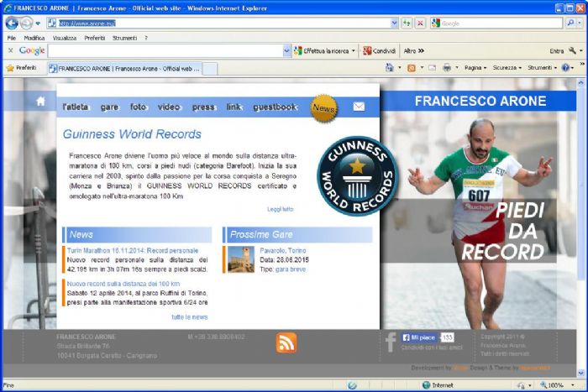Viewport: 588px width, 392px height.
Task: Open the recent pages dropdown beside Forward
Action: click(x=38, y=24)
